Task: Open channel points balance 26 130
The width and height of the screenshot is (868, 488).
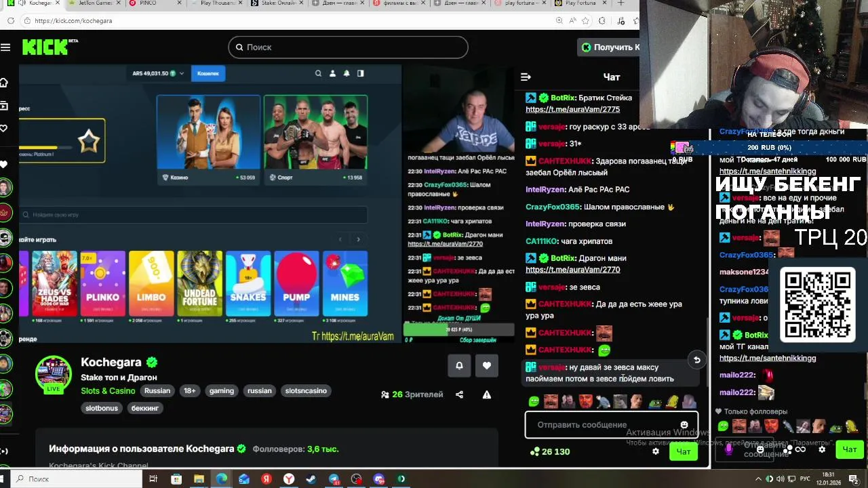Action: pyautogui.click(x=550, y=451)
